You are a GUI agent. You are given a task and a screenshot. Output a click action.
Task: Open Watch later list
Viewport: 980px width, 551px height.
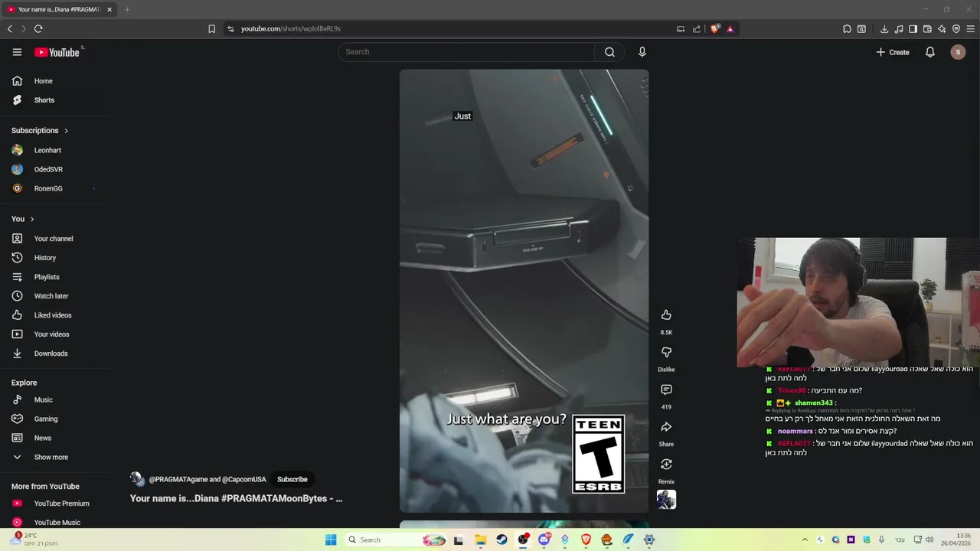tap(55, 296)
